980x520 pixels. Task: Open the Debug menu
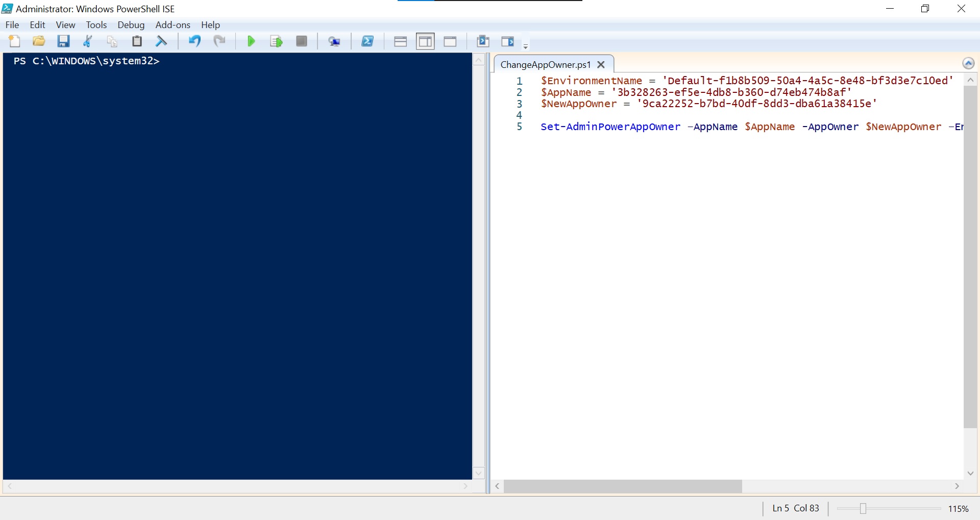coord(131,24)
